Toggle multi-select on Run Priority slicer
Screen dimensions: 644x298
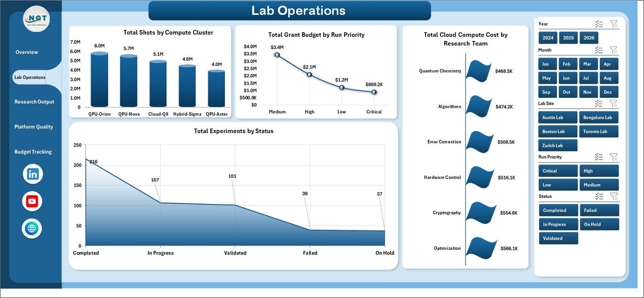point(599,157)
